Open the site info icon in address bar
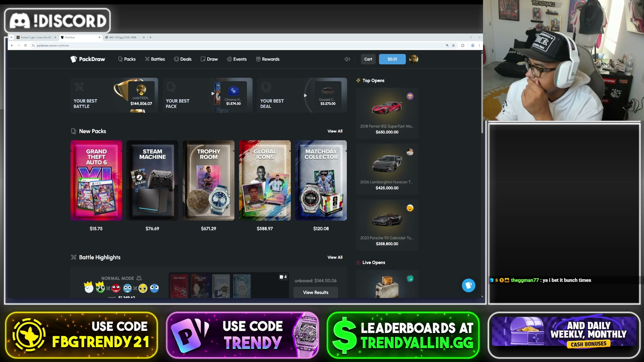The image size is (644, 362). coord(33,46)
